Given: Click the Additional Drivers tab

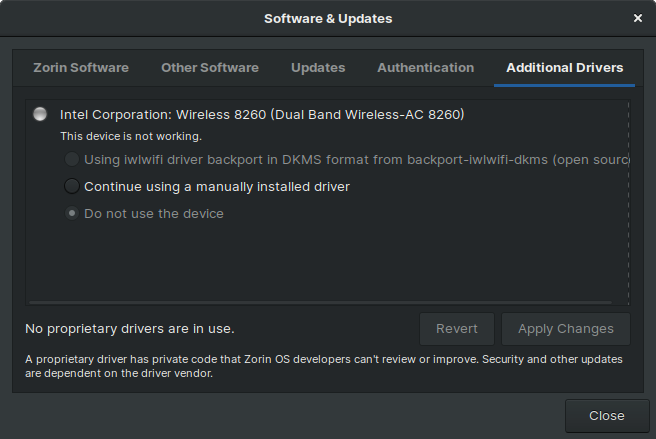Looking at the screenshot, I should tap(564, 68).
